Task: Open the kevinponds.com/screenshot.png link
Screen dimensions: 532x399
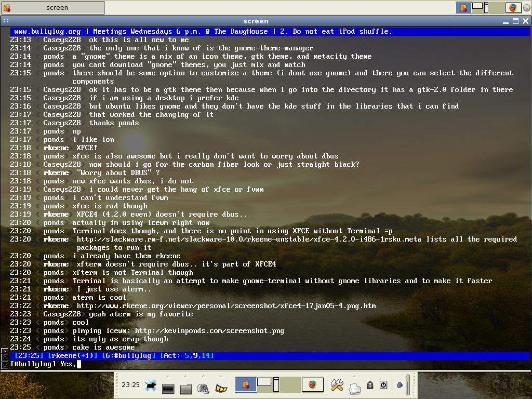Action: point(209,331)
